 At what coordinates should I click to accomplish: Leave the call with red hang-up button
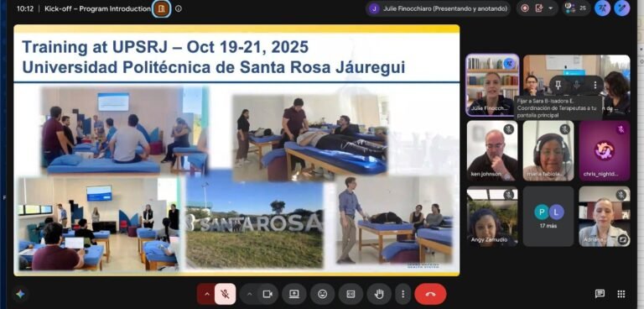point(430,294)
